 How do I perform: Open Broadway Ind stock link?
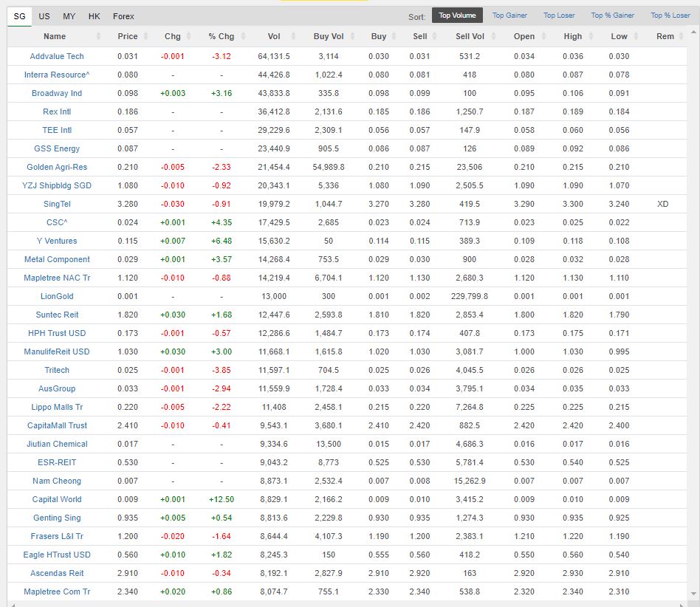point(57,93)
